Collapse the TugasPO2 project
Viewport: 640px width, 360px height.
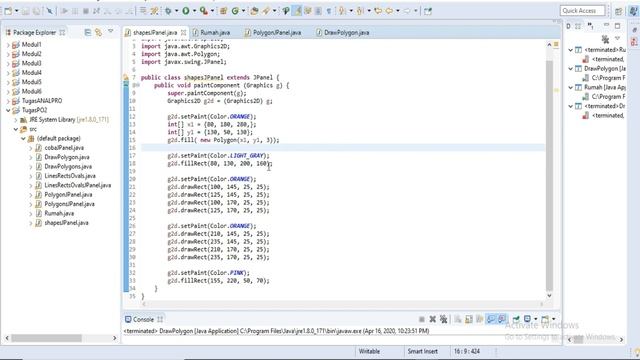coord(8,110)
